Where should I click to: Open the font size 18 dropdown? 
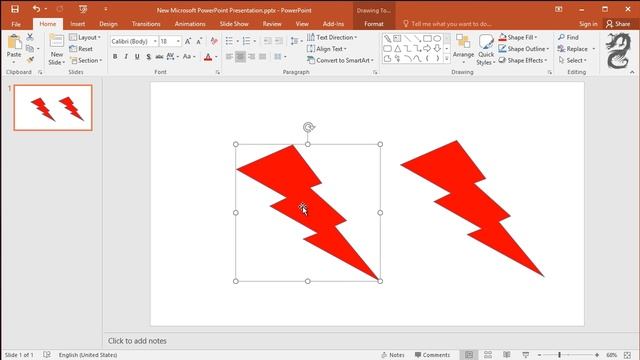click(x=178, y=41)
